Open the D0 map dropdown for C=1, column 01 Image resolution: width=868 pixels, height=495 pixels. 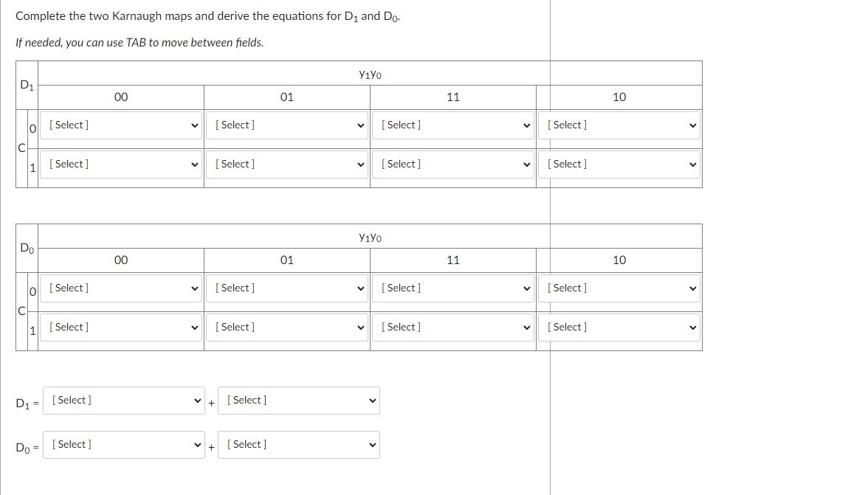287,327
